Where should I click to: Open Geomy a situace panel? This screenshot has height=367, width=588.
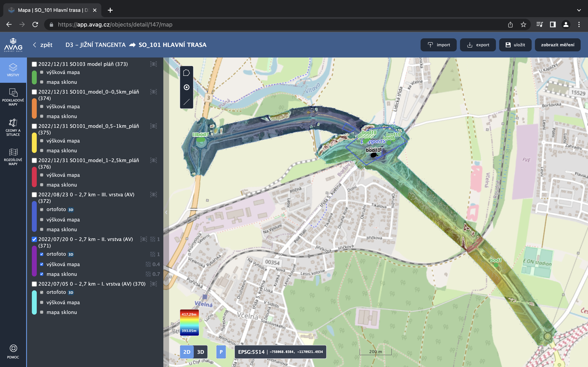[13, 127]
